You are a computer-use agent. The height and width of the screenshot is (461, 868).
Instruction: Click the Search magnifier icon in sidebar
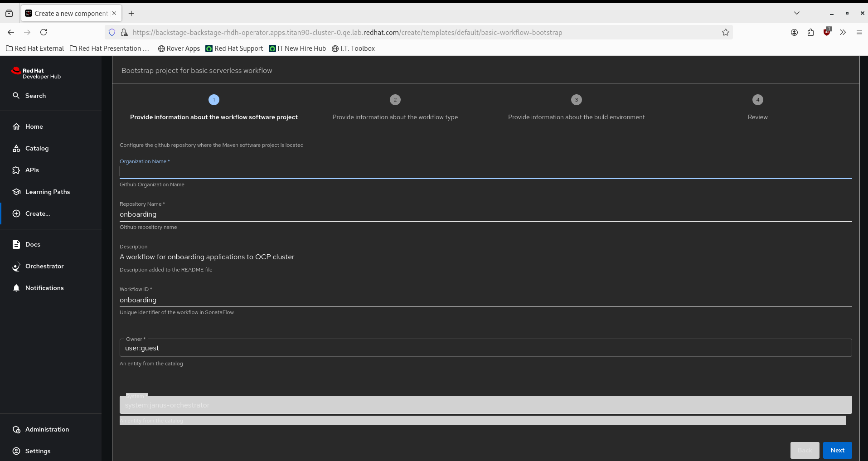click(x=16, y=96)
